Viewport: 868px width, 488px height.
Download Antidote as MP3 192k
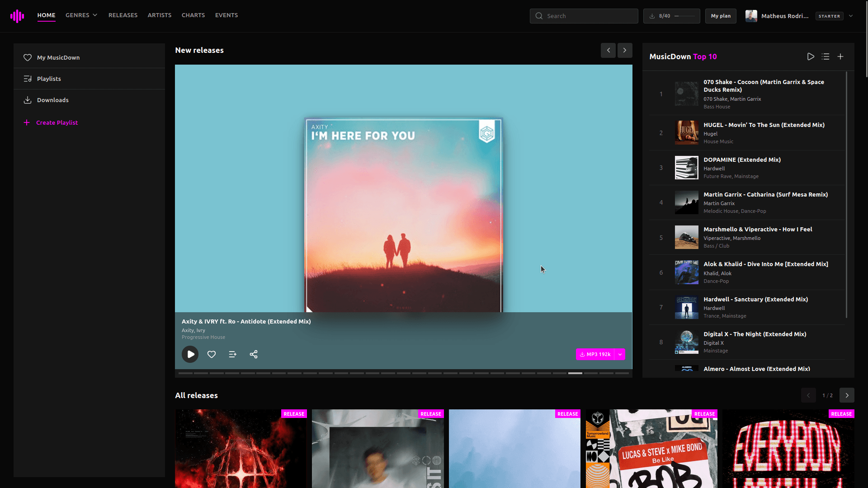[595, 354]
